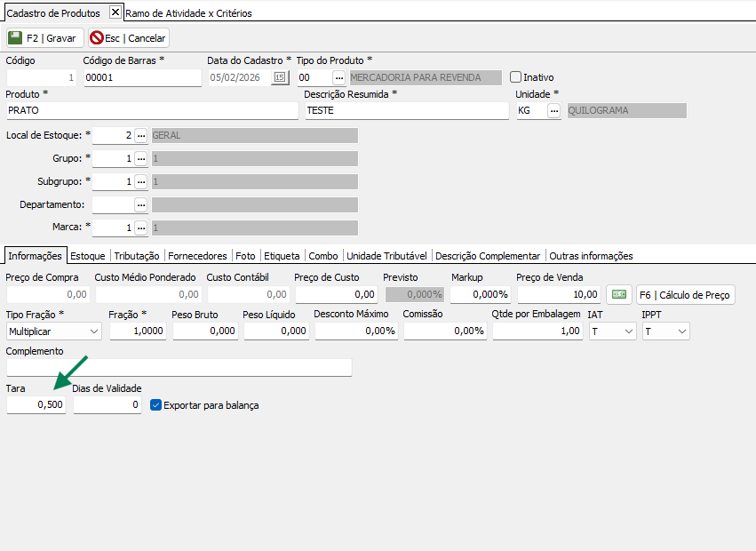
Task: Check the Inativo checkbox
Action: (515, 77)
